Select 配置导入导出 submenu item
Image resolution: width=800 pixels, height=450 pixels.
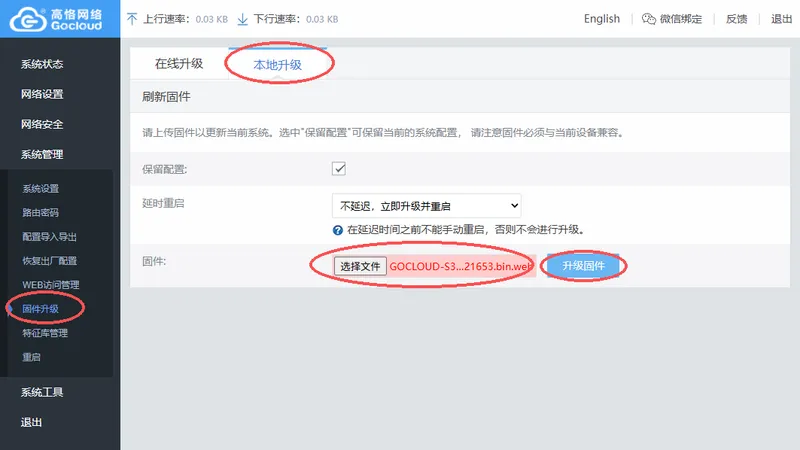point(49,237)
